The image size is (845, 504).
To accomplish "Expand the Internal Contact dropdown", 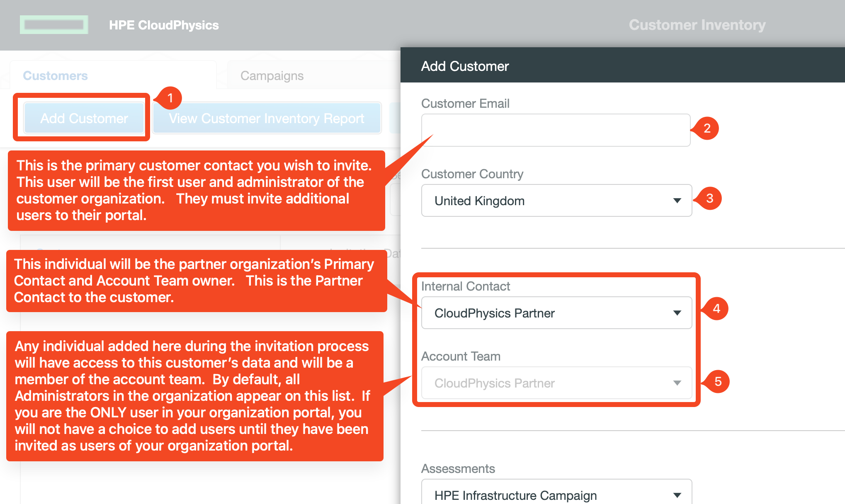I will (x=677, y=313).
